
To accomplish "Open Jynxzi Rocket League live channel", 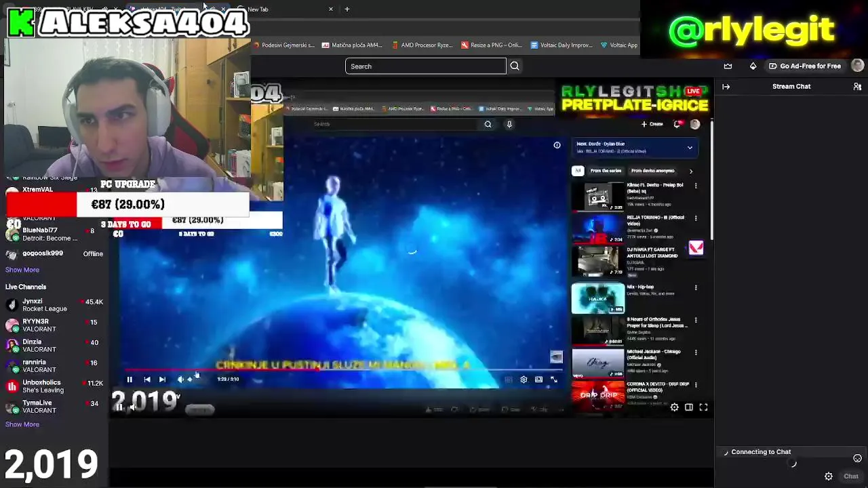I will click(54, 305).
